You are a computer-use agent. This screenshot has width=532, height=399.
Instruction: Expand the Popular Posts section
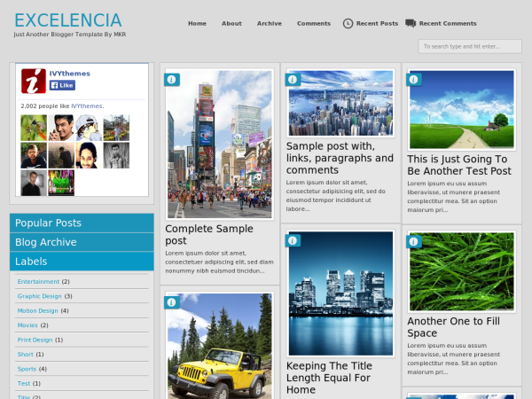(82, 223)
